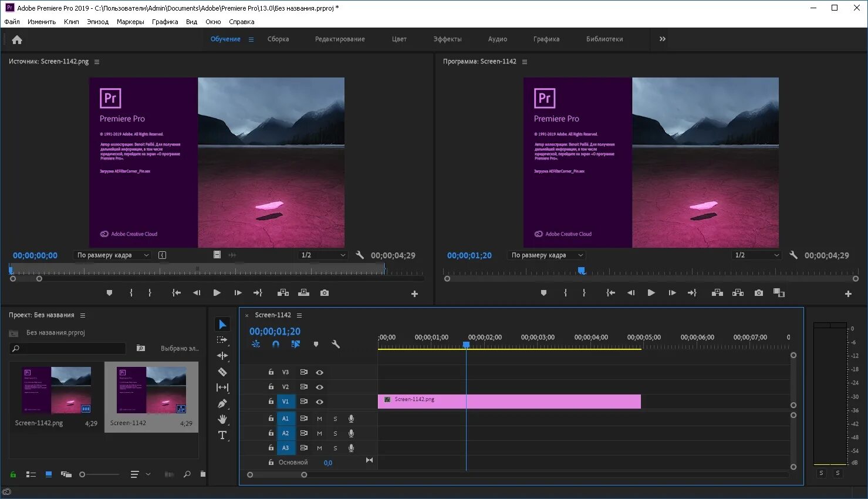Hide video track V1 with eye icon
The height and width of the screenshot is (499, 868).
pos(320,402)
